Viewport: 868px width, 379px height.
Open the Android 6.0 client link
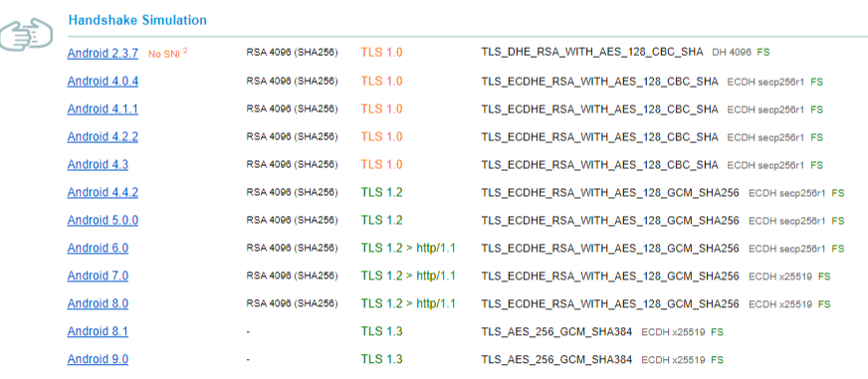point(98,248)
